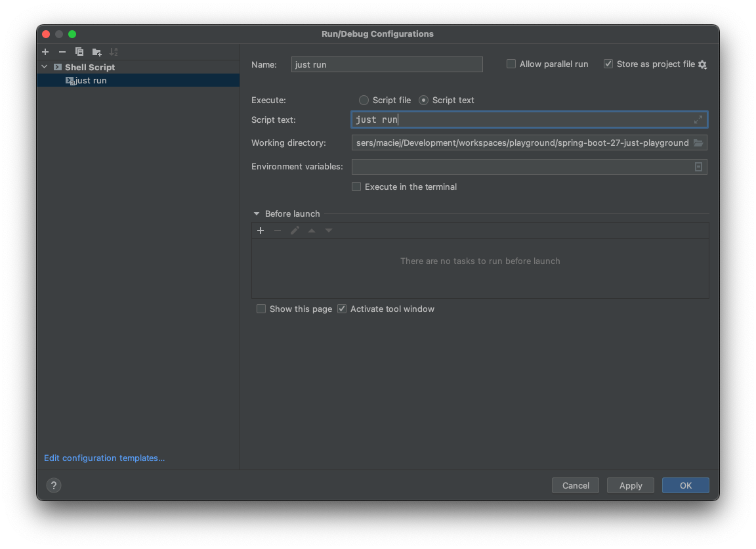Cancel the Run/Debug Configurations dialog
This screenshot has width=756, height=549.
coord(576,485)
